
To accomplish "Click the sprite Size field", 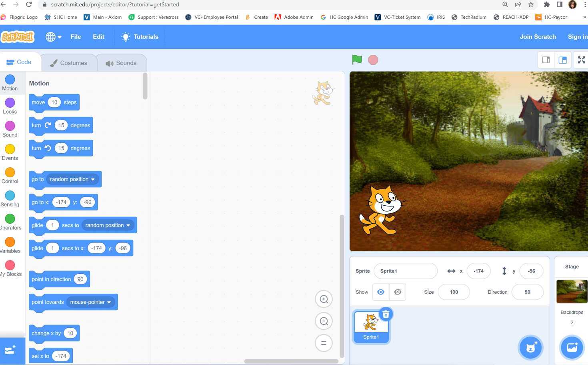I will point(454,292).
